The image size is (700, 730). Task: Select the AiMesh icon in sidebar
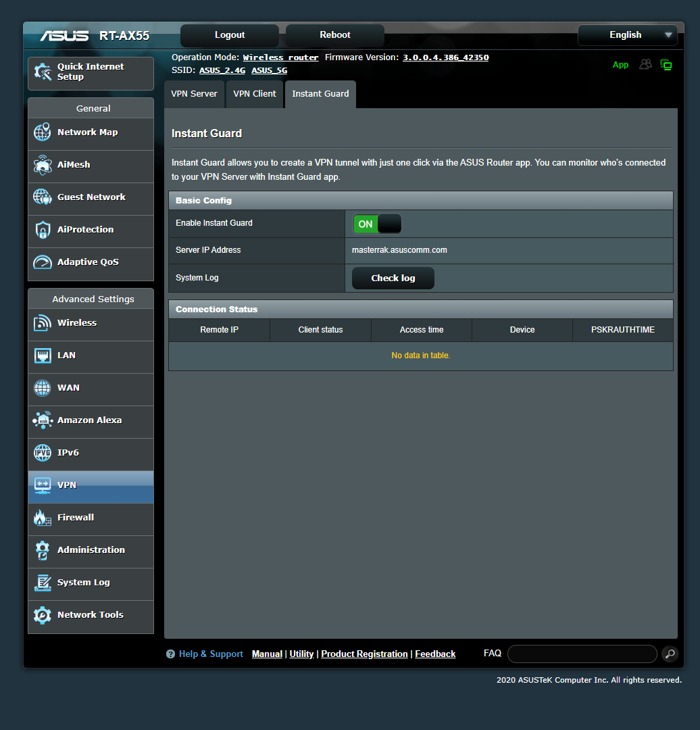click(43, 165)
